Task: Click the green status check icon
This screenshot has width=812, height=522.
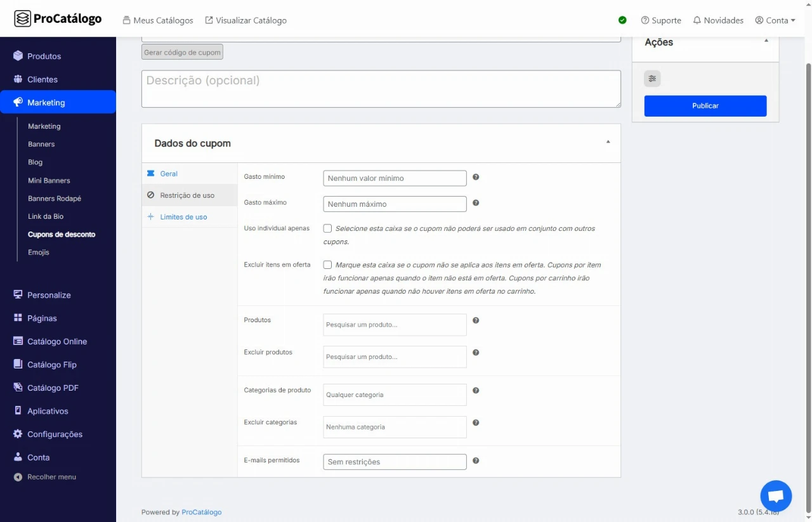Action: (x=622, y=20)
